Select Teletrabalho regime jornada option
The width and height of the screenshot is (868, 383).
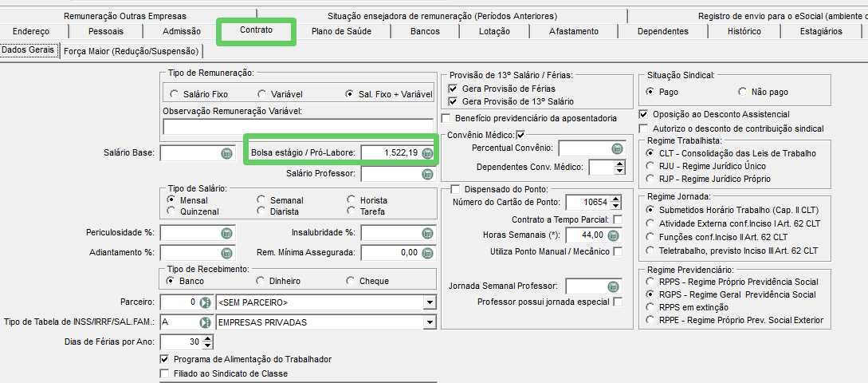pyautogui.click(x=650, y=251)
